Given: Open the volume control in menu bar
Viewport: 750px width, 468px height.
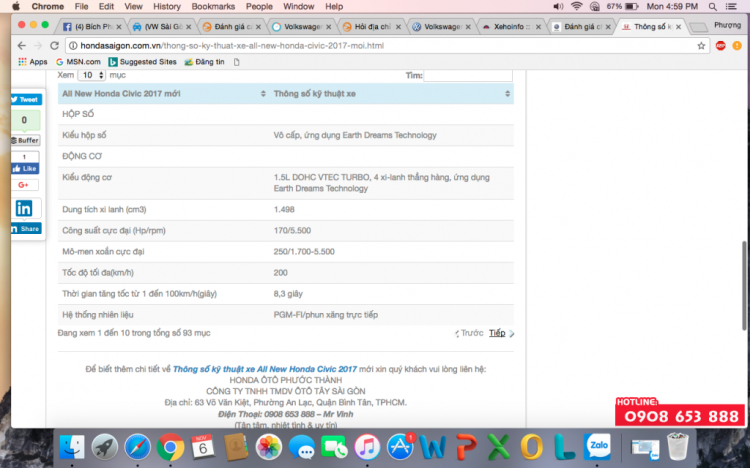Looking at the screenshot, I should click(558, 7).
